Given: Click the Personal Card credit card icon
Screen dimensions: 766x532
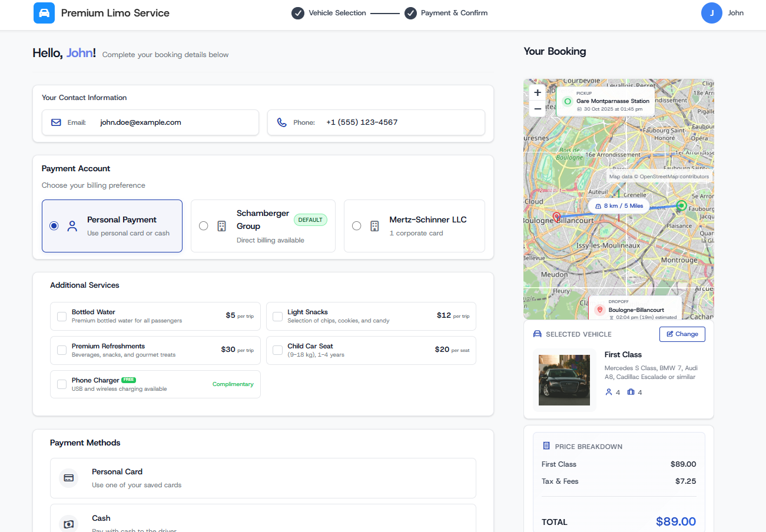Looking at the screenshot, I should click(x=69, y=478).
